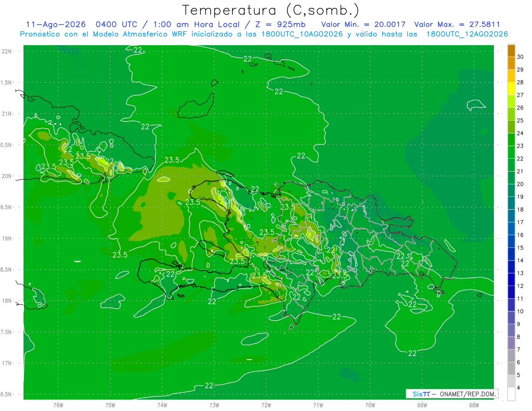Click the dark blue swatch between 12 and 13

coord(511,279)
